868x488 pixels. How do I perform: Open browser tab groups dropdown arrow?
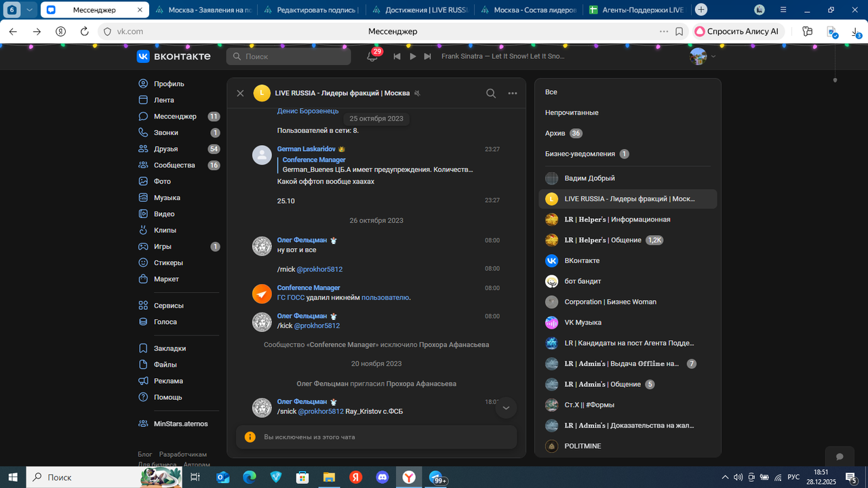30,9
